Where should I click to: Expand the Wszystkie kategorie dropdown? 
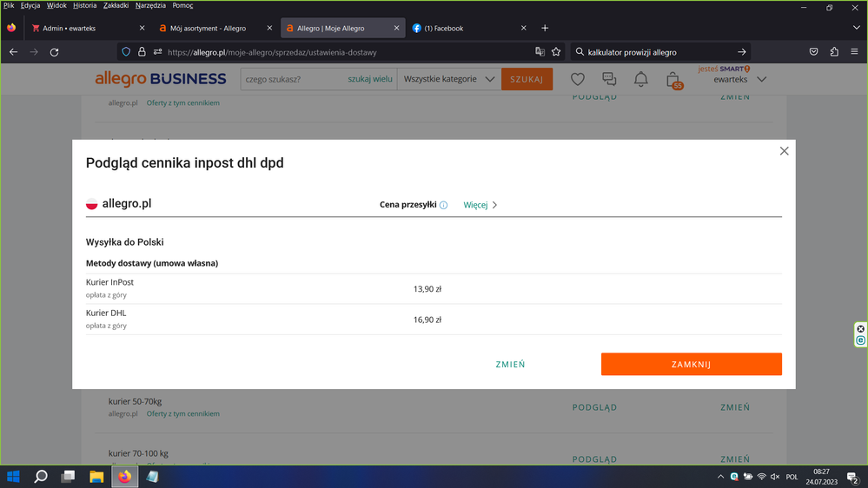coord(449,79)
